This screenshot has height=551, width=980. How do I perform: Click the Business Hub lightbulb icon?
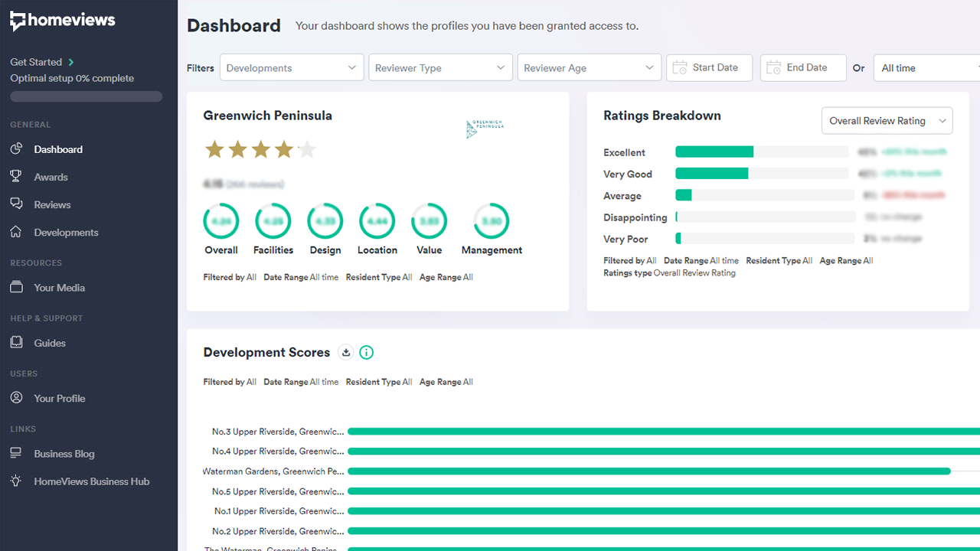click(x=16, y=481)
